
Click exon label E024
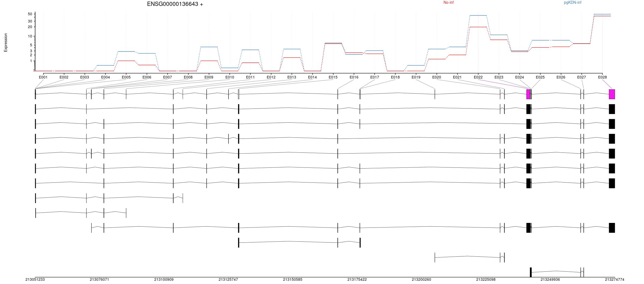click(519, 77)
